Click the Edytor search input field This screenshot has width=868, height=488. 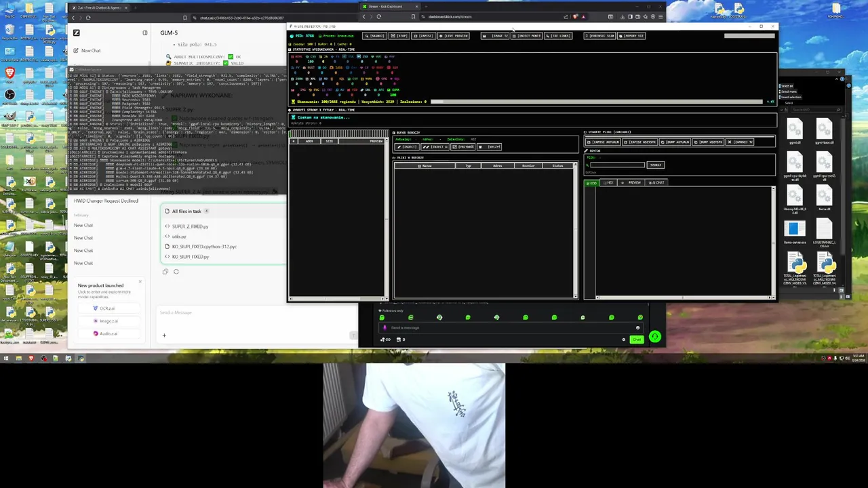click(617, 165)
